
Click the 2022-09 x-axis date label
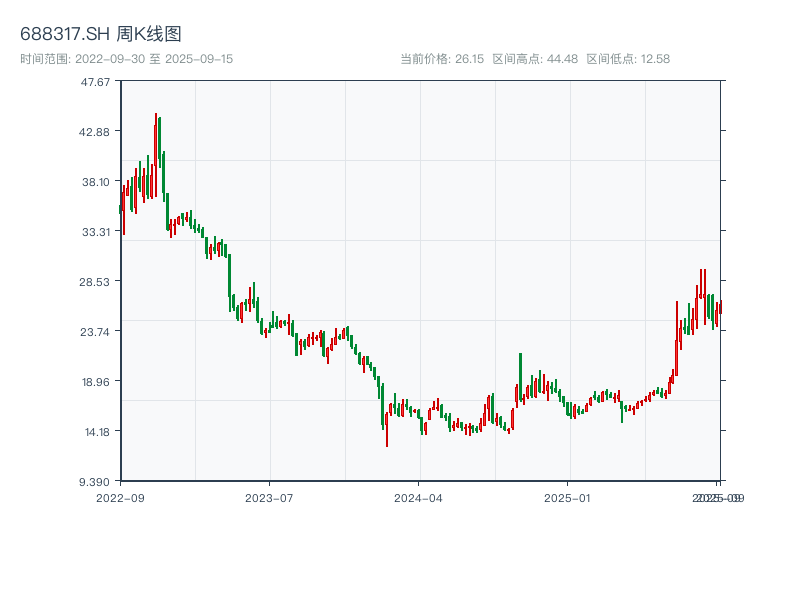tap(120, 497)
